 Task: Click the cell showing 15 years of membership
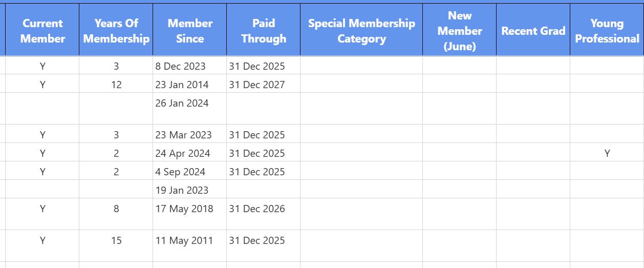116,240
